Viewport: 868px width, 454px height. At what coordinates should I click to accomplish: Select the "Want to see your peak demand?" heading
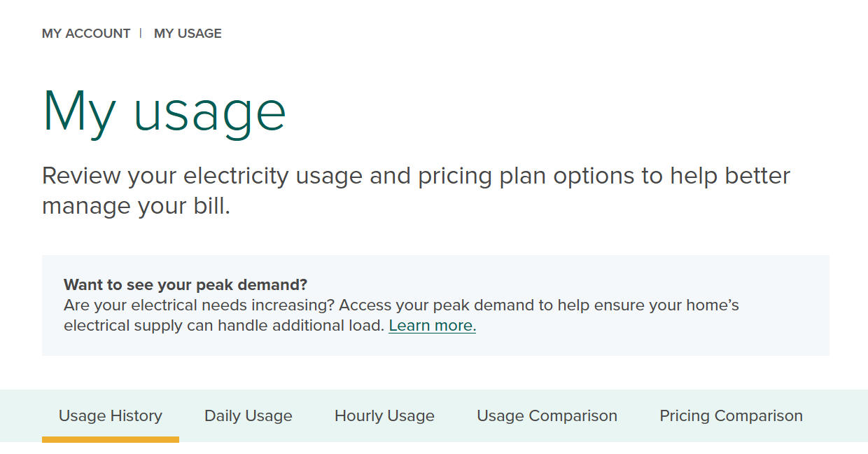click(x=185, y=285)
